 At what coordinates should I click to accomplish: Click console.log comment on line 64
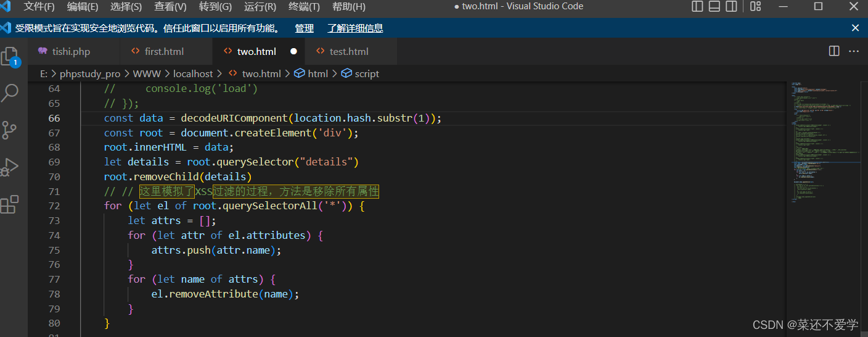(202, 88)
